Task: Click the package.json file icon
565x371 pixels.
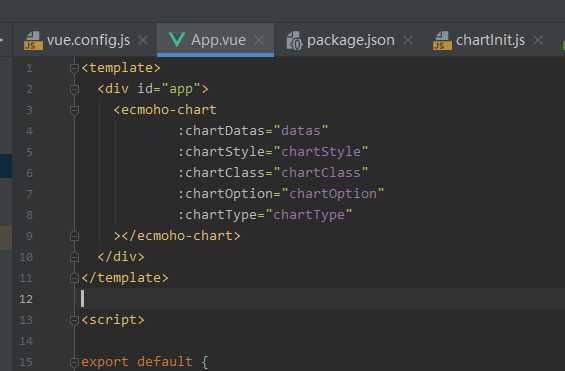Action: (x=294, y=40)
